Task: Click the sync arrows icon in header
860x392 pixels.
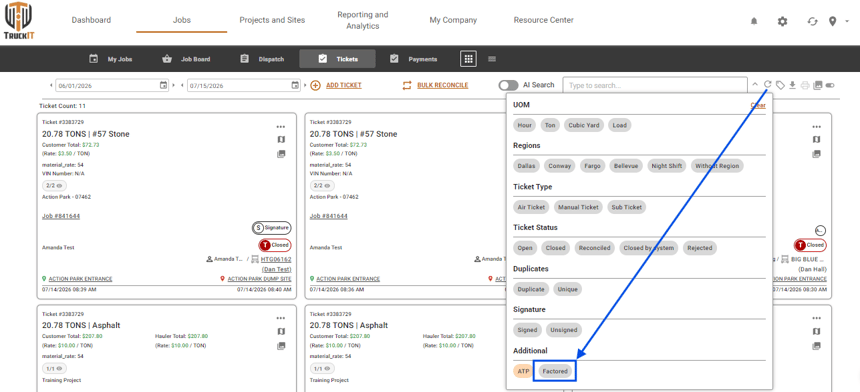Action: [x=812, y=21]
